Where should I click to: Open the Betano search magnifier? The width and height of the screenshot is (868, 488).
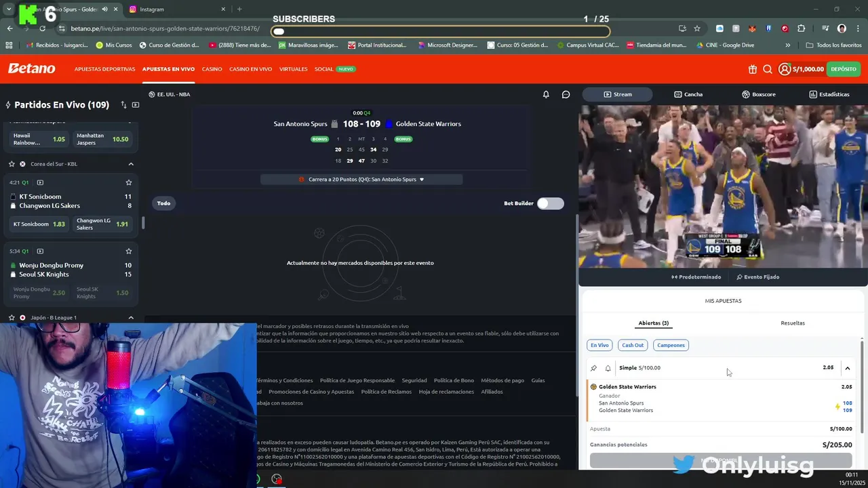point(768,69)
